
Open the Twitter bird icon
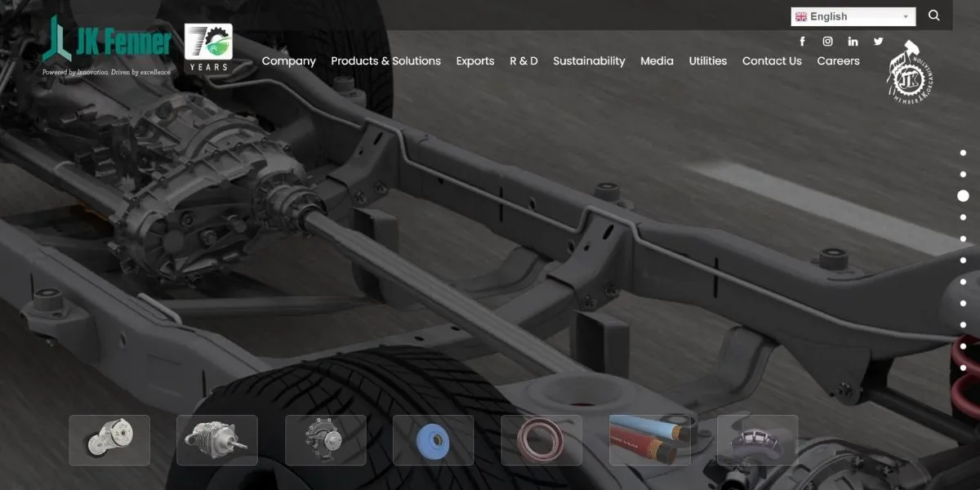878,42
